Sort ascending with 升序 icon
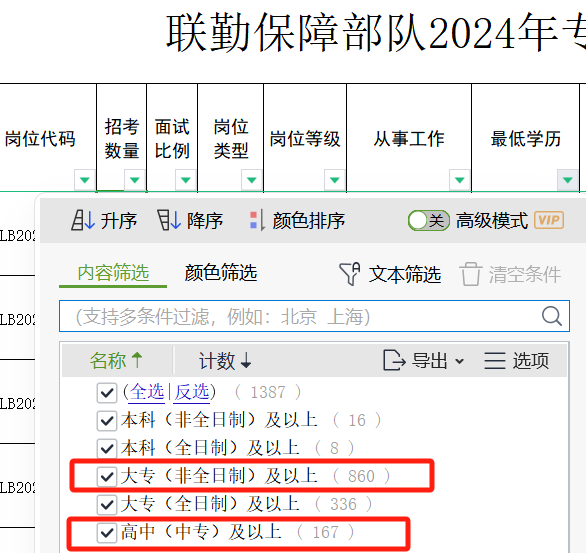The image size is (586, 553). click(83, 220)
